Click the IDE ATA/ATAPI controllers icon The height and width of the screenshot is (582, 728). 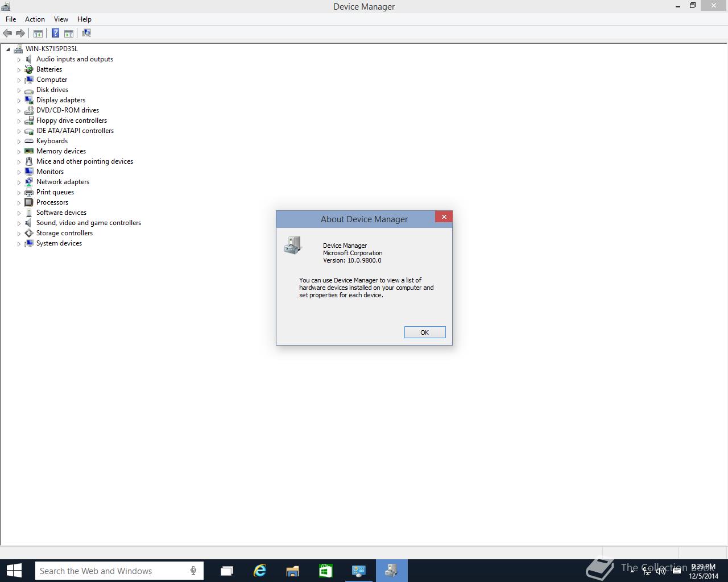pos(29,131)
